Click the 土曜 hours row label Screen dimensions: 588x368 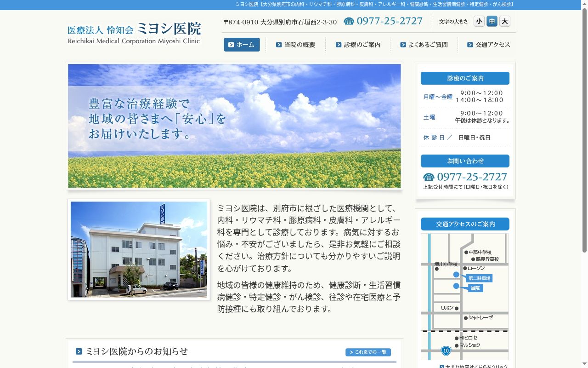[x=429, y=117]
